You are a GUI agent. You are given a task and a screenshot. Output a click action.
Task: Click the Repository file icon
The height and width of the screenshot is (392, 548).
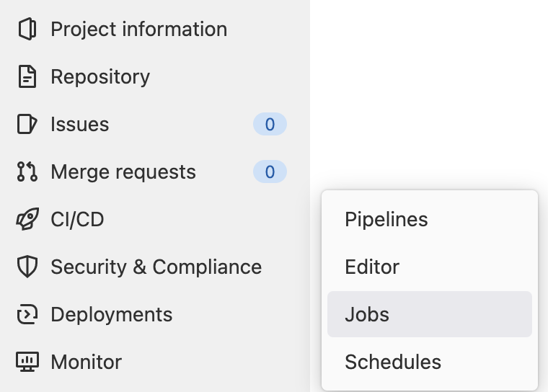point(27,77)
